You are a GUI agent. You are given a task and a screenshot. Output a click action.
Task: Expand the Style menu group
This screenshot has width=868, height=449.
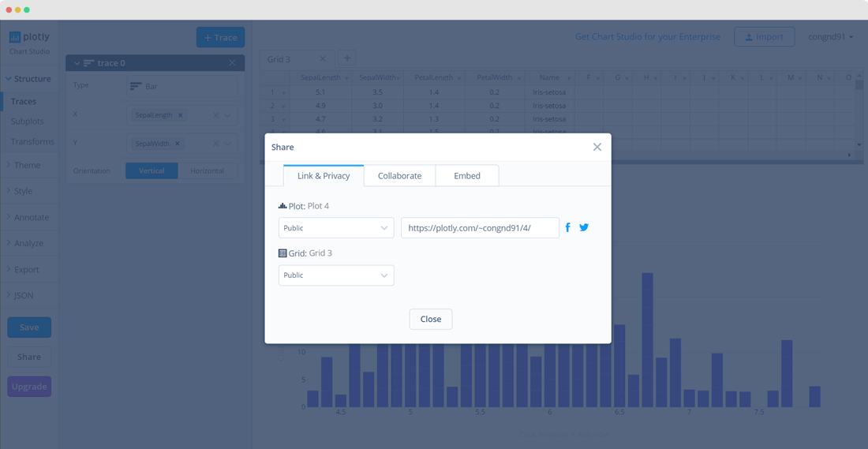click(28, 191)
